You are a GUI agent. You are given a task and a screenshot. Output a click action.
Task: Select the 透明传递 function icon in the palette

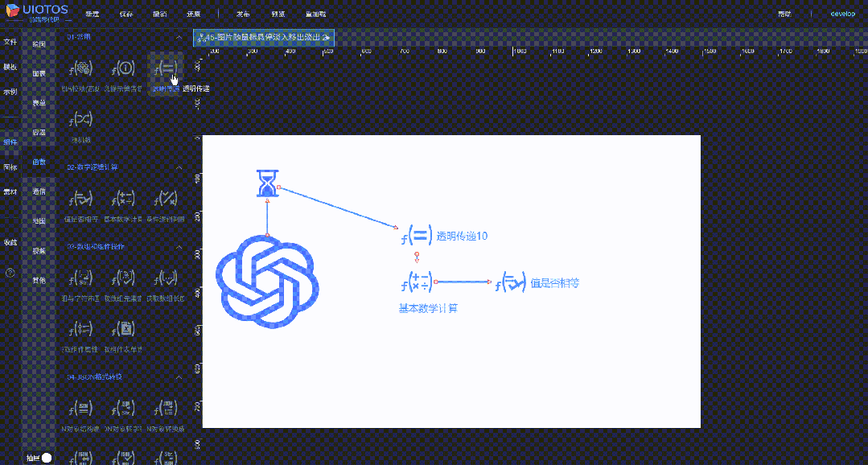click(x=166, y=69)
